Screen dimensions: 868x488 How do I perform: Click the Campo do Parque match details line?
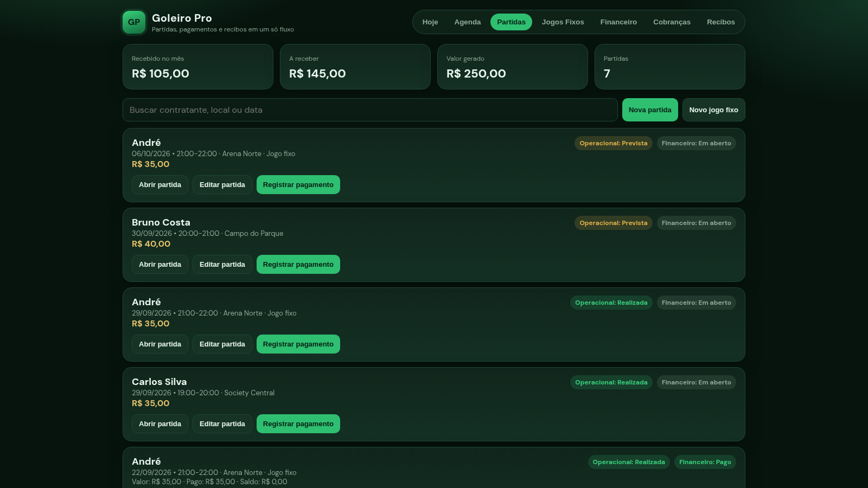pos(208,234)
